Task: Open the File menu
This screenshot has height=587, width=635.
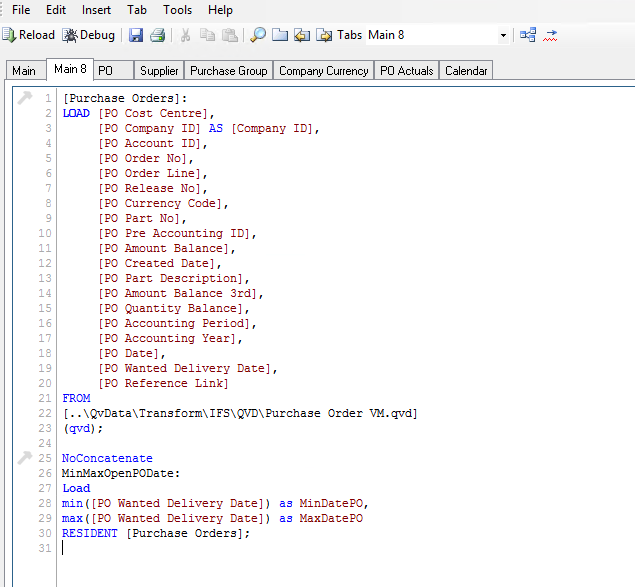Action: 21,10
